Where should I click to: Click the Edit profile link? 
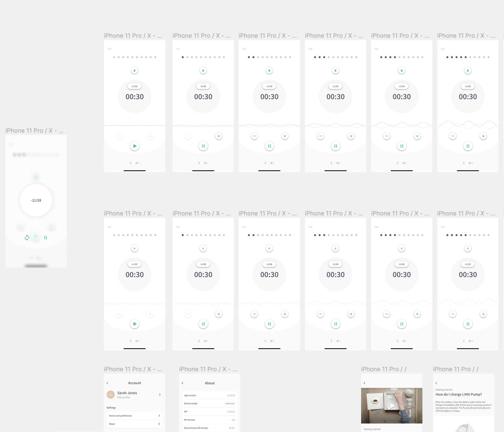pyautogui.click(x=124, y=397)
